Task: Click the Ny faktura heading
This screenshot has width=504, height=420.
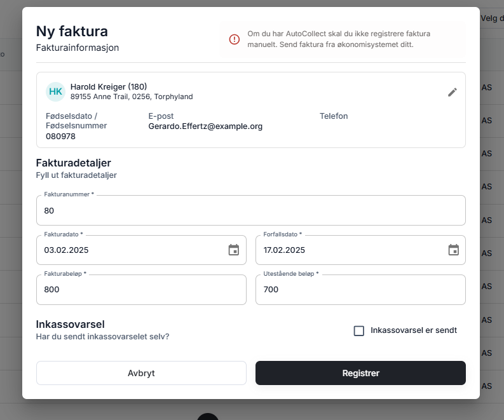Action: 72,32
